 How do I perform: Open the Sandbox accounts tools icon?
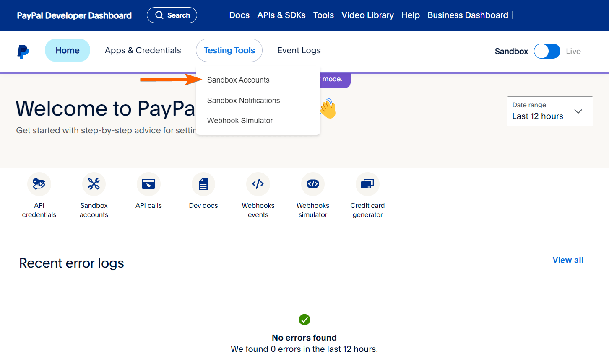[94, 184]
